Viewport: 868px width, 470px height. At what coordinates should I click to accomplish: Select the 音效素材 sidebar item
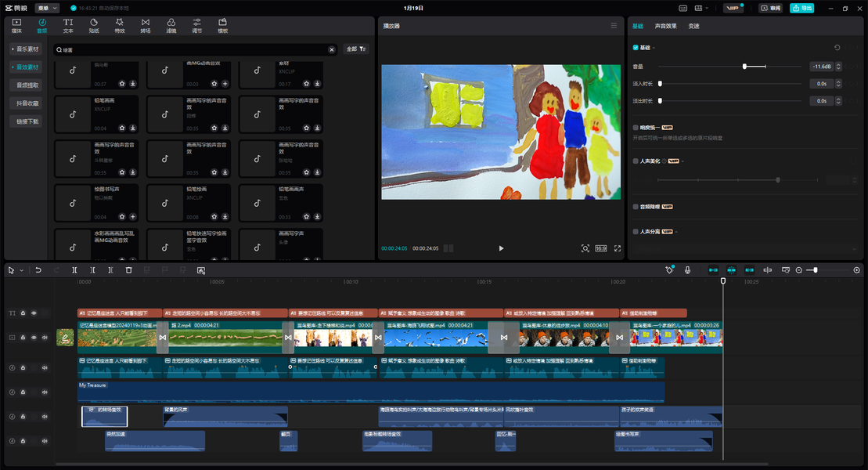tap(26, 67)
